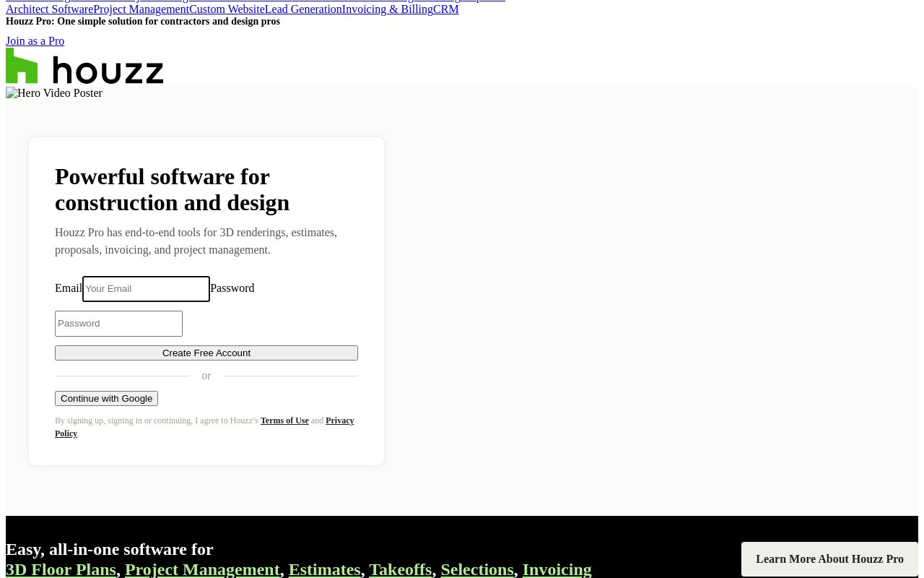
Task: Click Join as a Pro
Action: (x=35, y=41)
